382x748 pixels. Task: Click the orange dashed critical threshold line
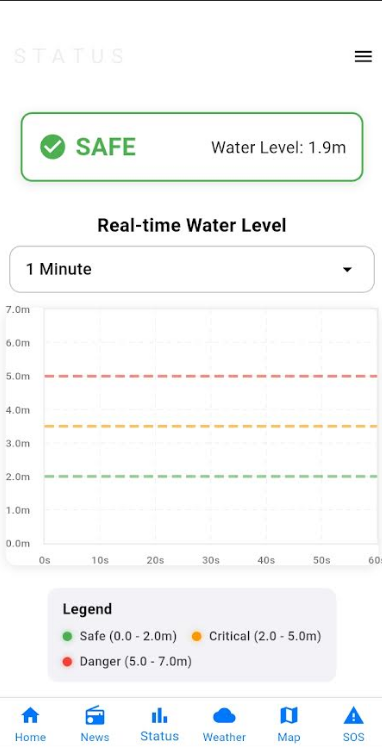210,426
